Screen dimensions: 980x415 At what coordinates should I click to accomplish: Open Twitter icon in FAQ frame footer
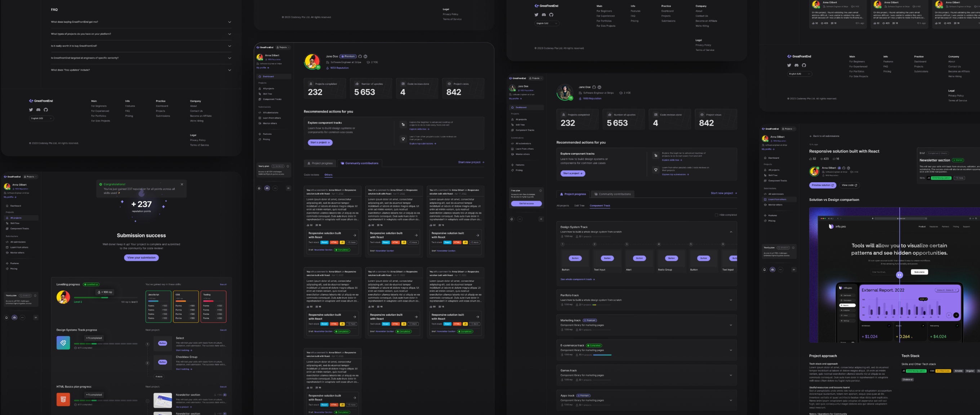pos(31,110)
